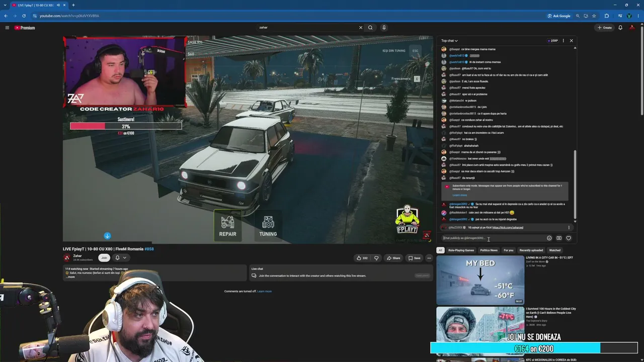Reload the current page

[24, 16]
